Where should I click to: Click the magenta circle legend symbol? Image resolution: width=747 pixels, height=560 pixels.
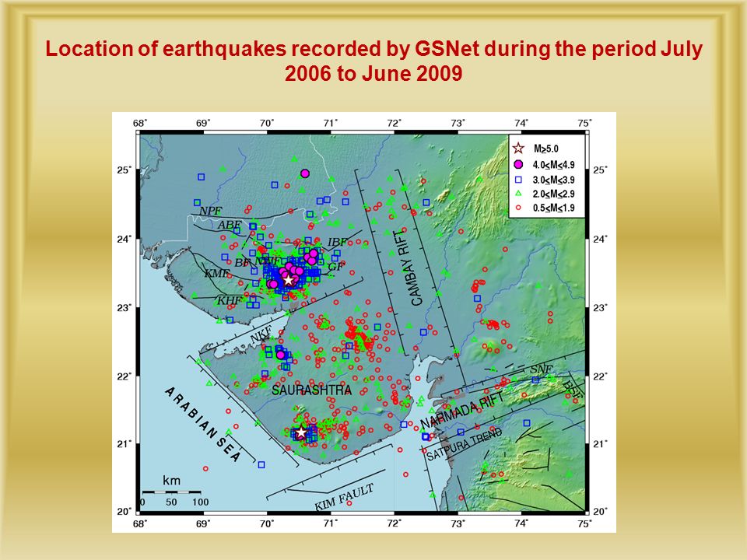(519, 165)
